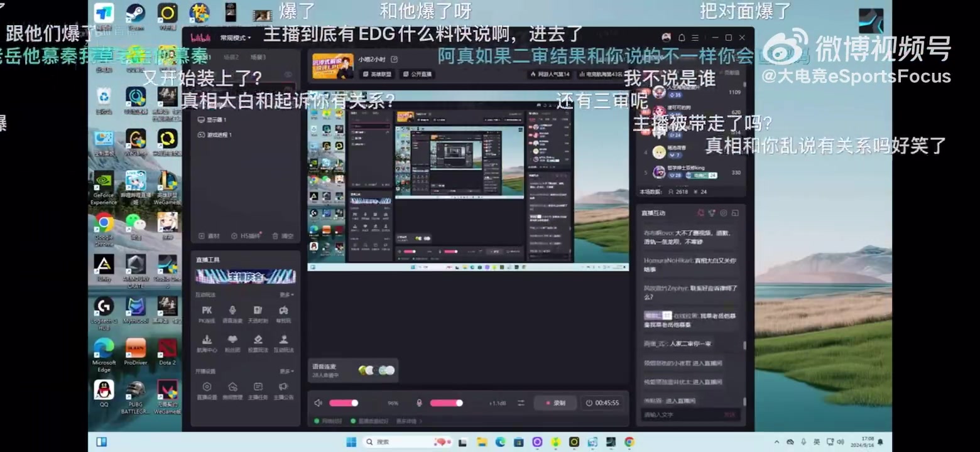Image resolution: width=980 pixels, height=452 pixels.
Task: Open the Microsoft Edge desktop shortcut
Action: pos(104,356)
